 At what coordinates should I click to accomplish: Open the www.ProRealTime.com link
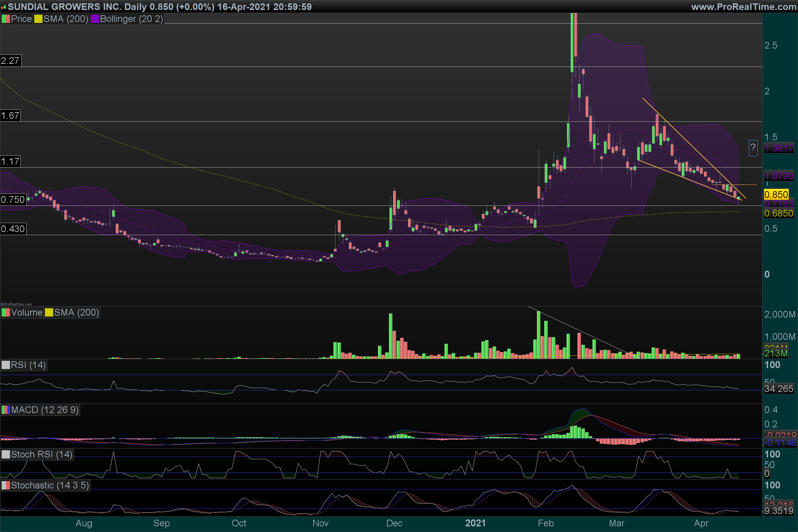tap(743, 7)
